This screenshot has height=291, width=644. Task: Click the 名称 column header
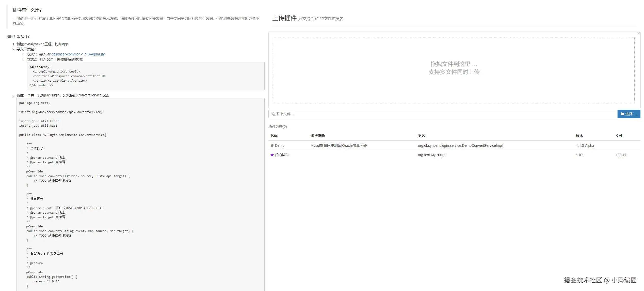pyautogui.click(x=274, y=136)
